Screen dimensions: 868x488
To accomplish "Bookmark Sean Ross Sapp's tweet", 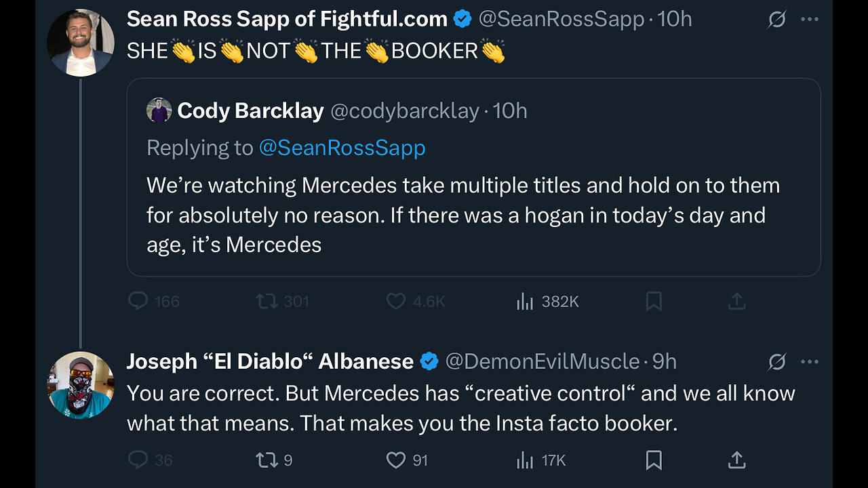I will click(654, 302).
